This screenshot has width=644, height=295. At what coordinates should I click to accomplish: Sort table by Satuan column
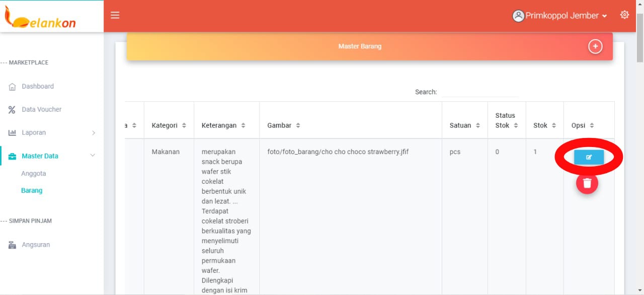(464, 125)
